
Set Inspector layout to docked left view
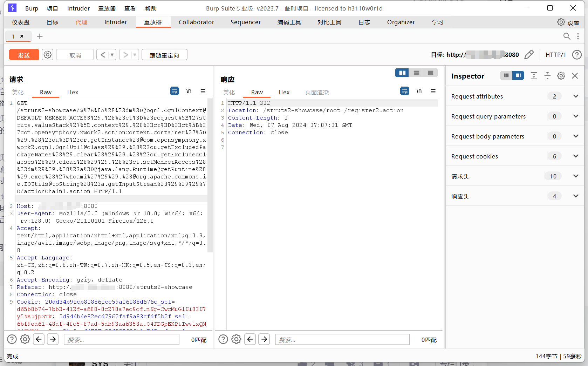coord(506,75)
